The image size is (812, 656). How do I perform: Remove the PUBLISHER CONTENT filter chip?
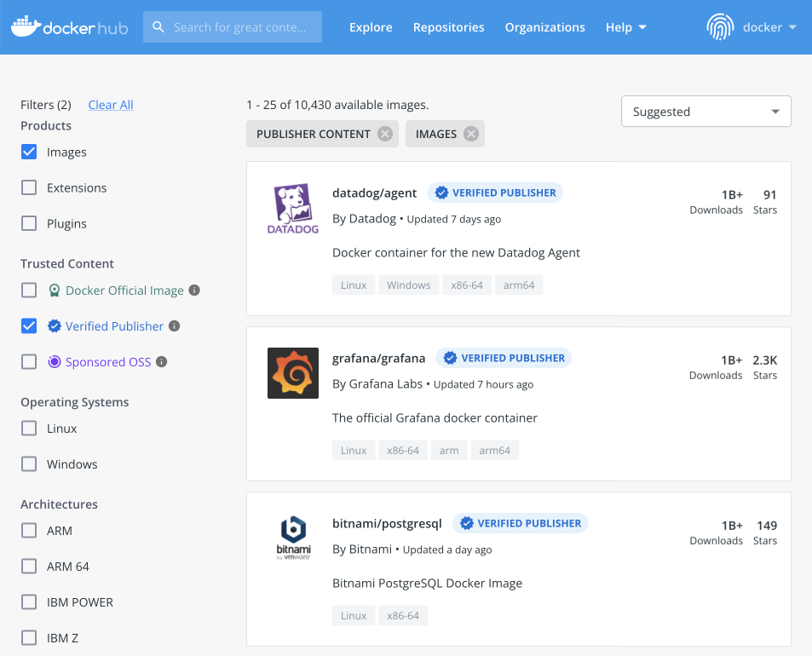[x=385, y=134]
